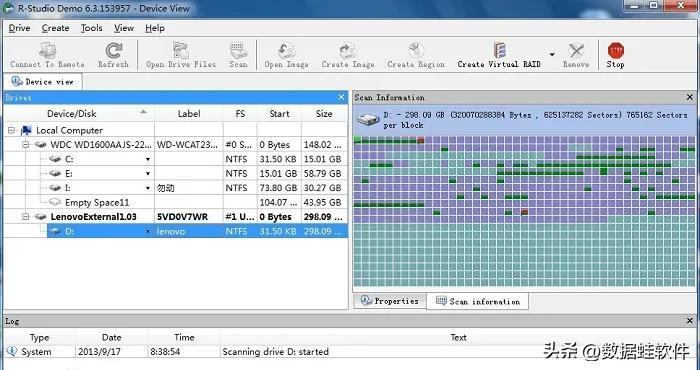
Task: Collapse the Local Computer tree node
Action: point(12,130)
